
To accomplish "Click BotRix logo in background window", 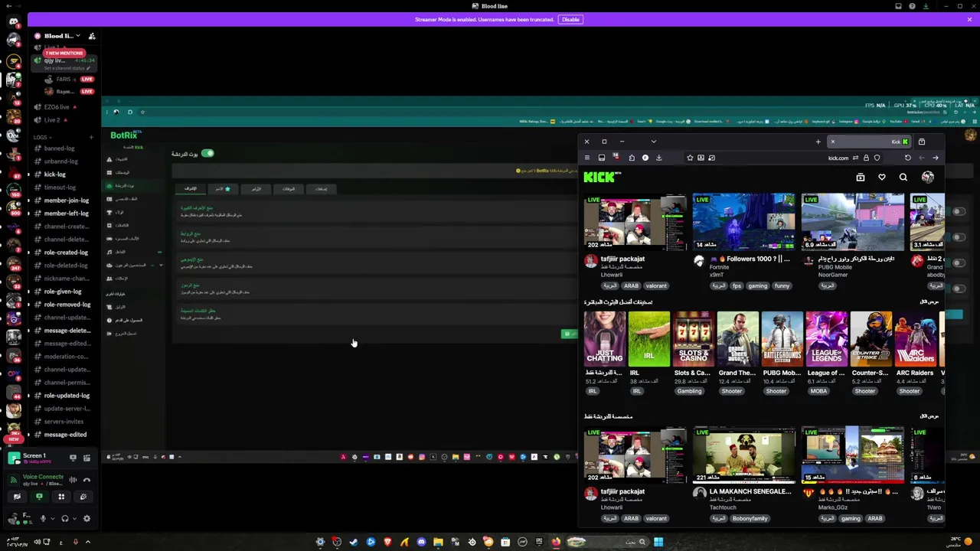I will point(123,135).
